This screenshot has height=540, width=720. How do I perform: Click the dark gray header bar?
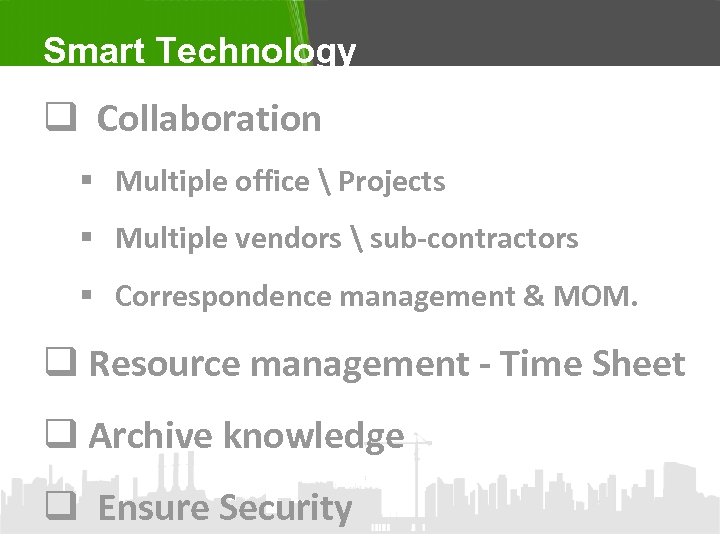pos(520,32)
